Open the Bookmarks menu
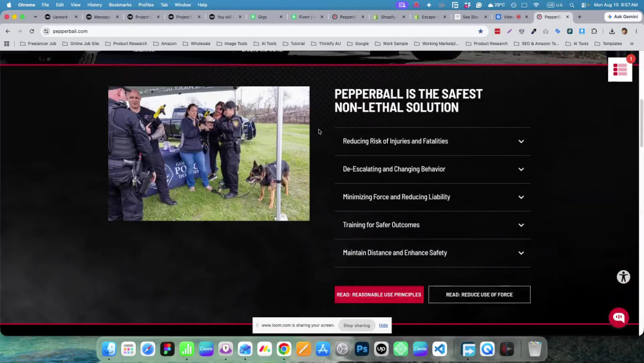This screenshot has width=644, height=363. [120, 5]
